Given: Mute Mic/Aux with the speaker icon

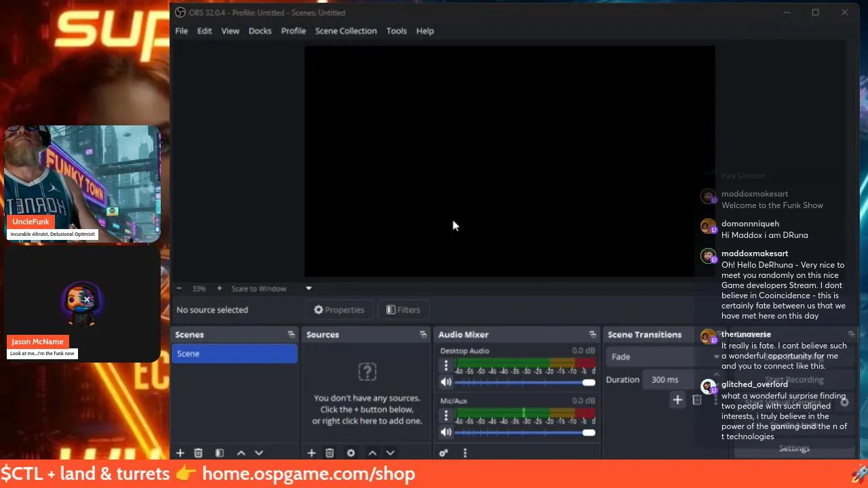Looking at the screenshot, I should click(446, 432).
